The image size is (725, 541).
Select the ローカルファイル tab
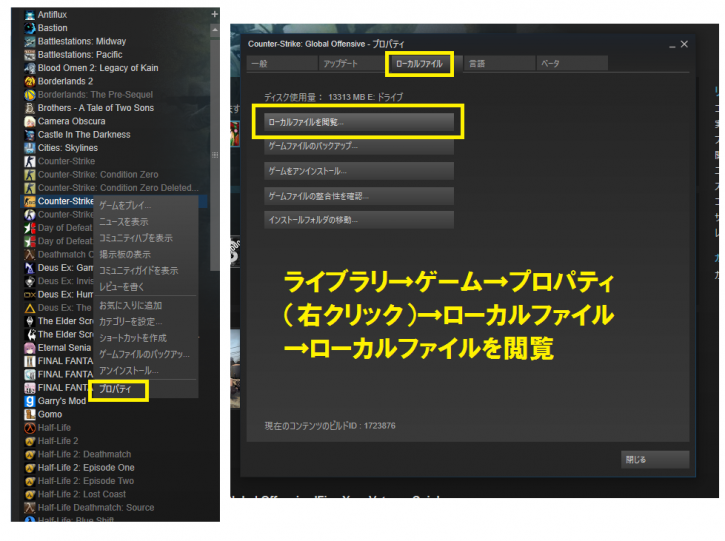(x=419, y=64)
